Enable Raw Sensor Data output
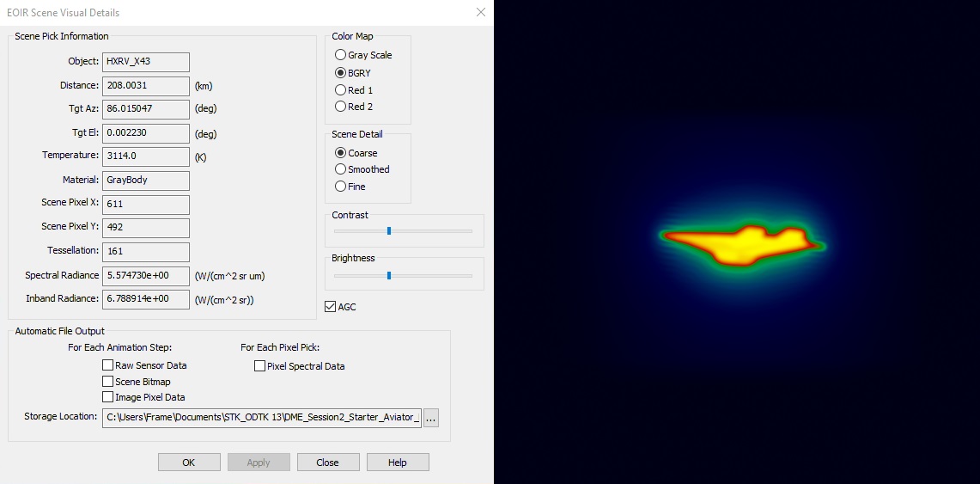The width and height of the screenshot is (980, 484). click(108, 365)
